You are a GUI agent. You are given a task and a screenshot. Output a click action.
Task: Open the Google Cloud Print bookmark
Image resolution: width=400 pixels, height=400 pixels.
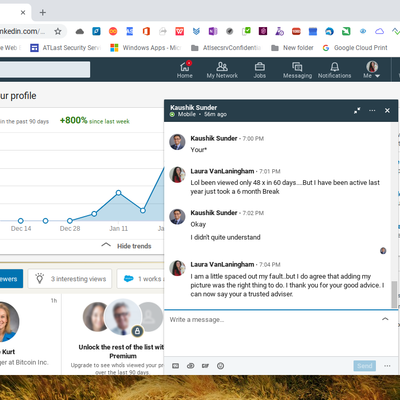click(x=355, y=48)
